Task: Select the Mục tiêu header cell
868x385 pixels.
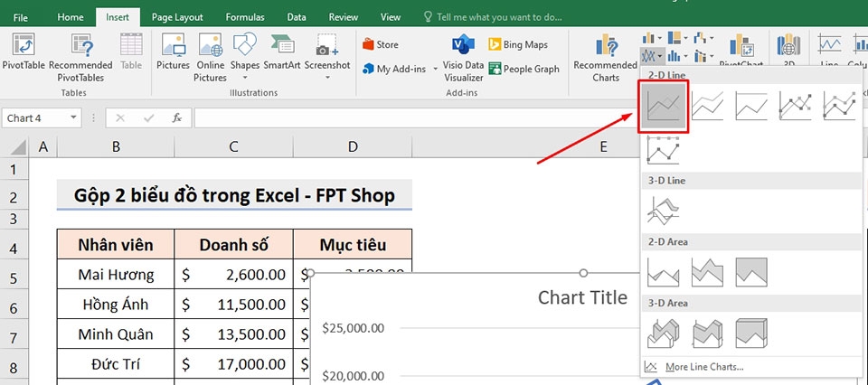Action: (x=353, y=245)
